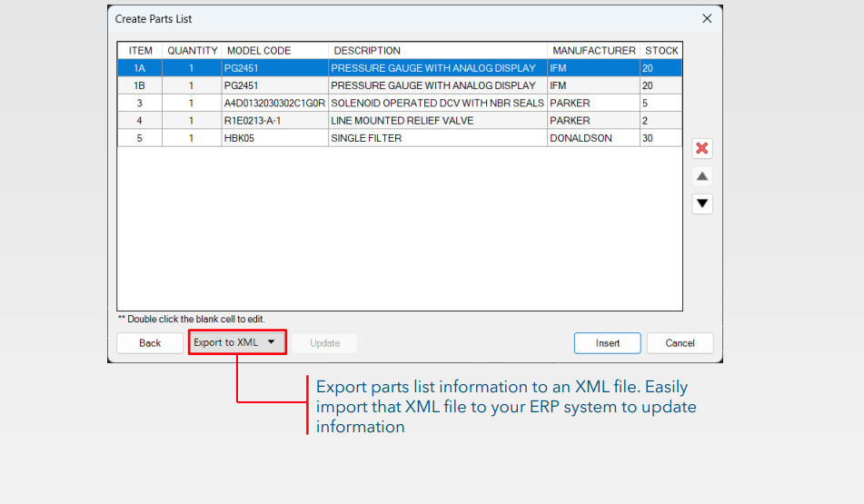
Task: Click stock value 20 in row 1A
Action: [661, 68]
